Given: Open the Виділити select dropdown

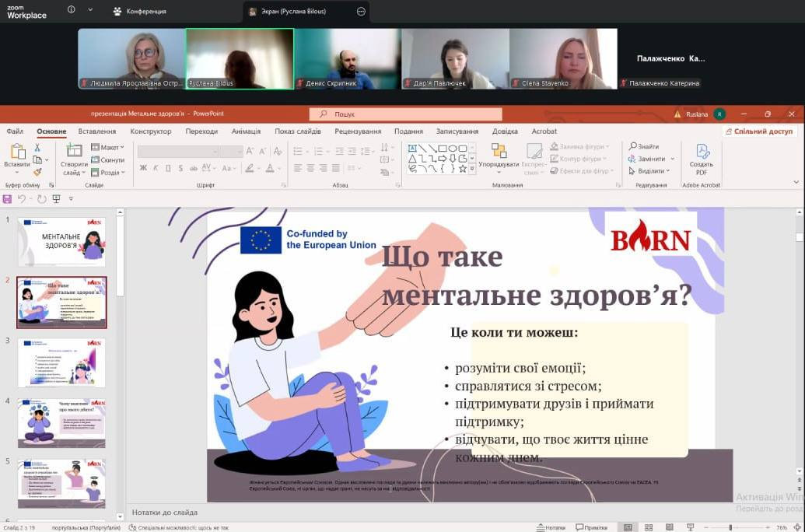Looking at the screenshot, I should (x=649, y=171).
